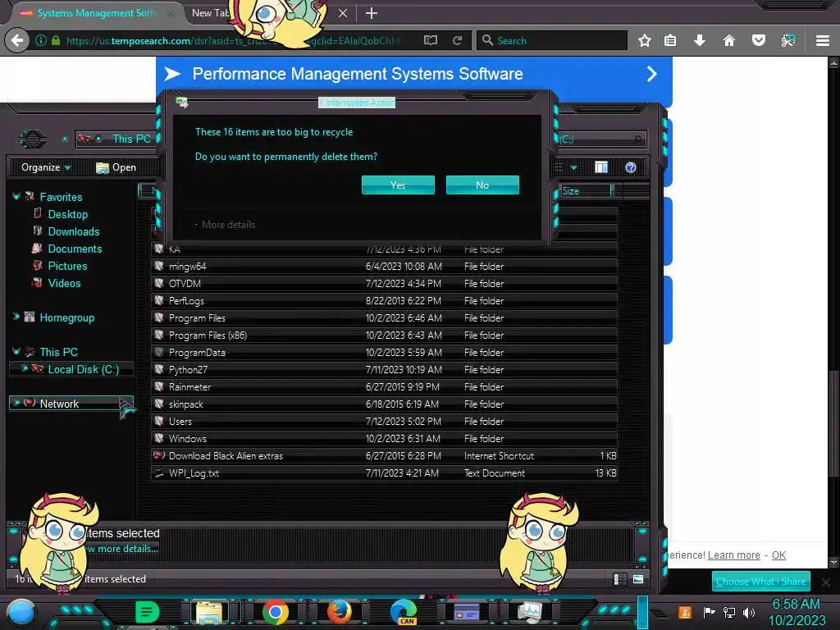
Task: Expand More details in the delete dialog
Action: [228, 225]
